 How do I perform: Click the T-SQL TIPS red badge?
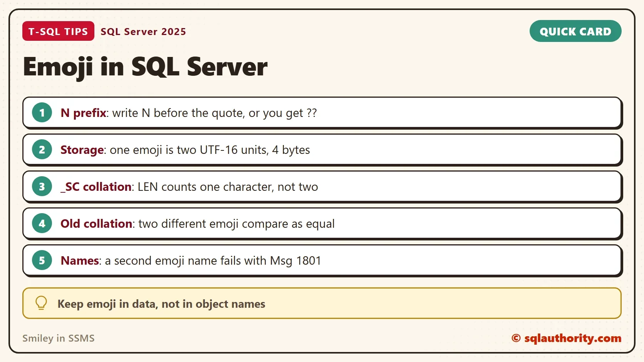pyautogui.click(x=58, y=31)
